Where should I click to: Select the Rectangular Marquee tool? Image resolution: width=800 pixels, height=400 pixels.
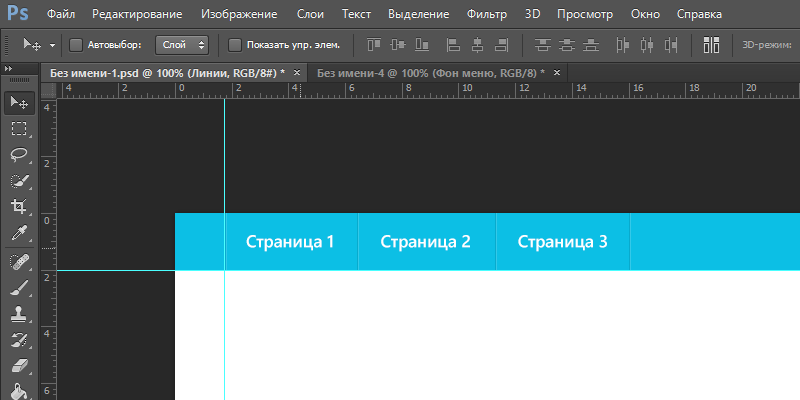19,128
